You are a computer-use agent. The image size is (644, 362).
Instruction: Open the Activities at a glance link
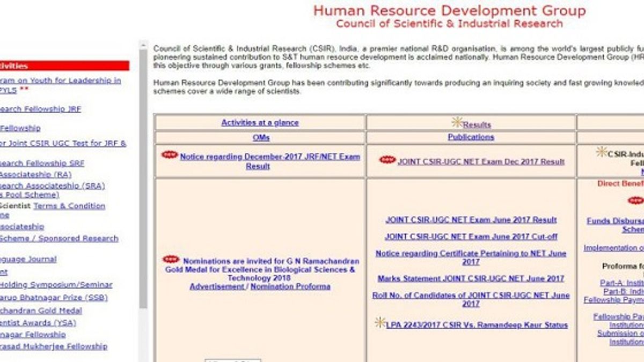point(260,123)
